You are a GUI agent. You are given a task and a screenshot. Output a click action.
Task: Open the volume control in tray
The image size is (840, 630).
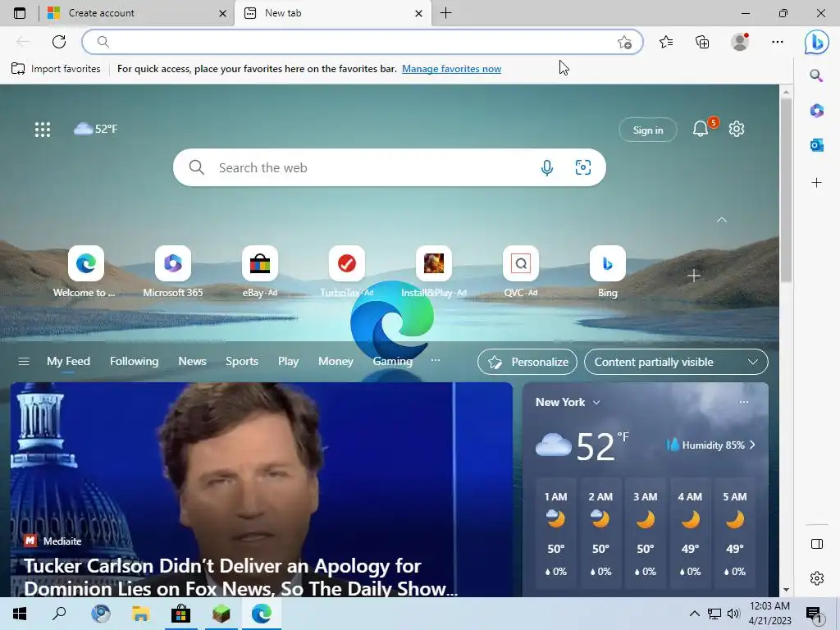(733, 614)
